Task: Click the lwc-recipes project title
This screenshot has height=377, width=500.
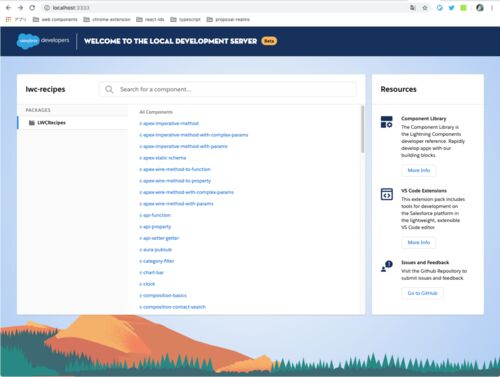Action: [x=45, y=89]
